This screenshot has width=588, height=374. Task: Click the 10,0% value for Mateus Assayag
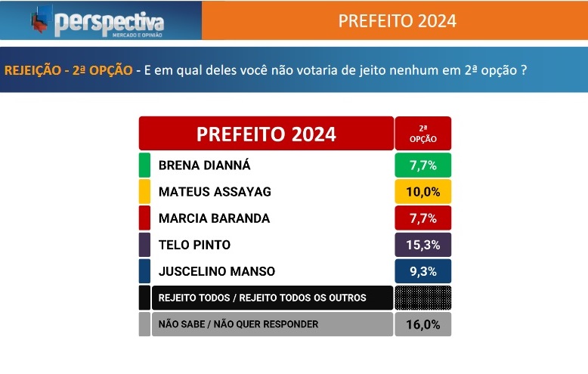point(423,191)
